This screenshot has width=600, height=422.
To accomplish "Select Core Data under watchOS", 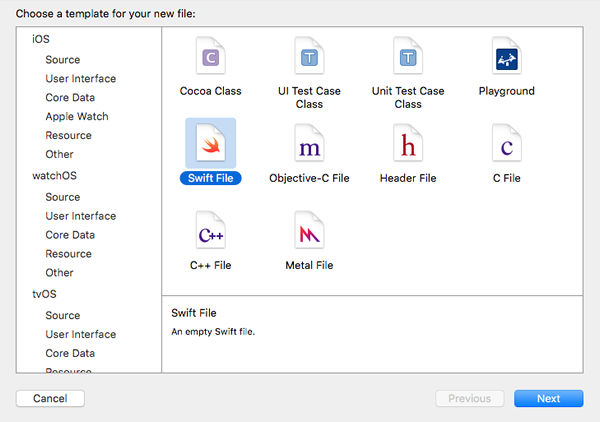I will coord(70,235).
